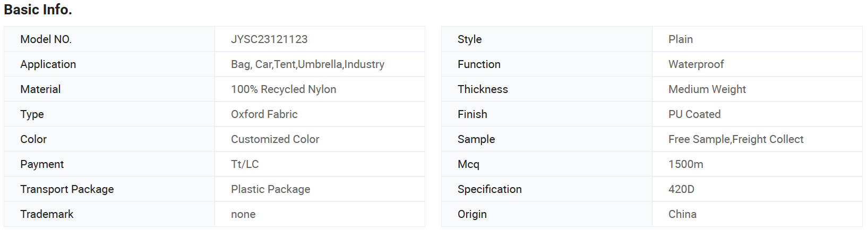
Task: Click the 1500m Mcq value
Action: pyautogui.click(x=686, y=164)
